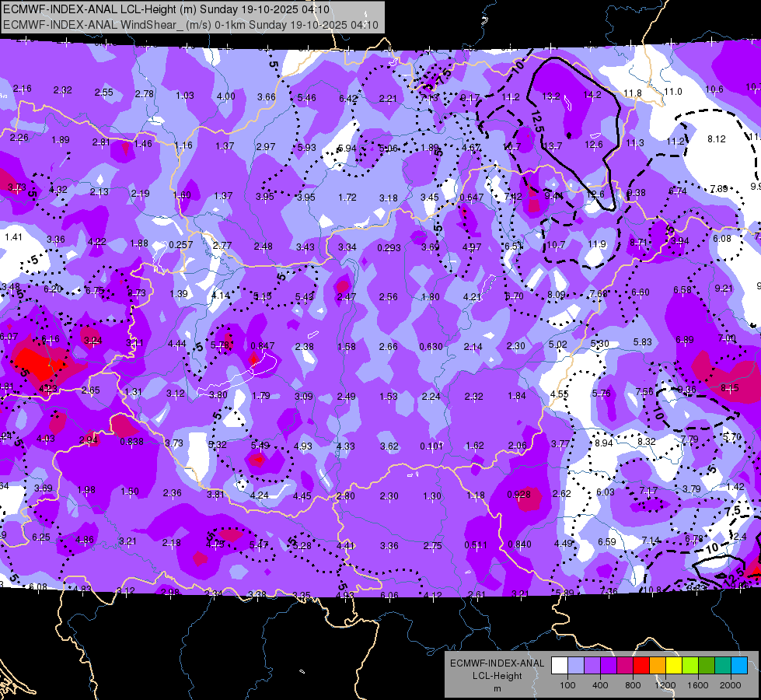The width and height of the screenshot is (761, 700).
Task: Click the 1.58 grid value
Action: click(347, 346)
